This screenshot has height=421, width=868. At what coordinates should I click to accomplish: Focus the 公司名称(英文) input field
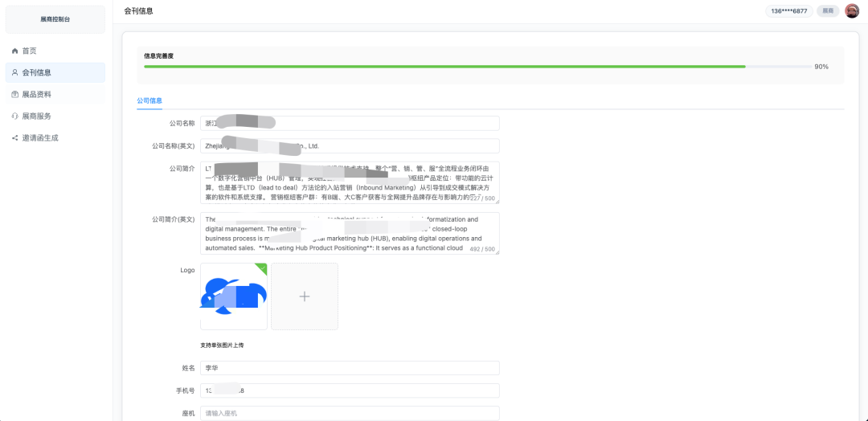tap(350, 146)
